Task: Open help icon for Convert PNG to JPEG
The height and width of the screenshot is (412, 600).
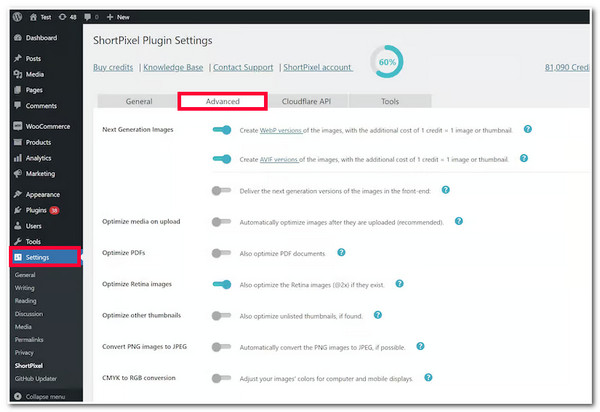Action: 420,346
